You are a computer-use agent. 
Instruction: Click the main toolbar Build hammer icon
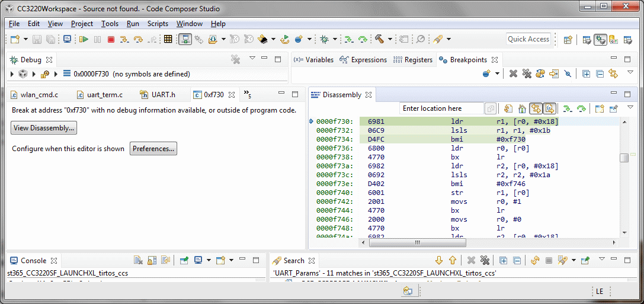pyautogui.click(x=379, y=39)
